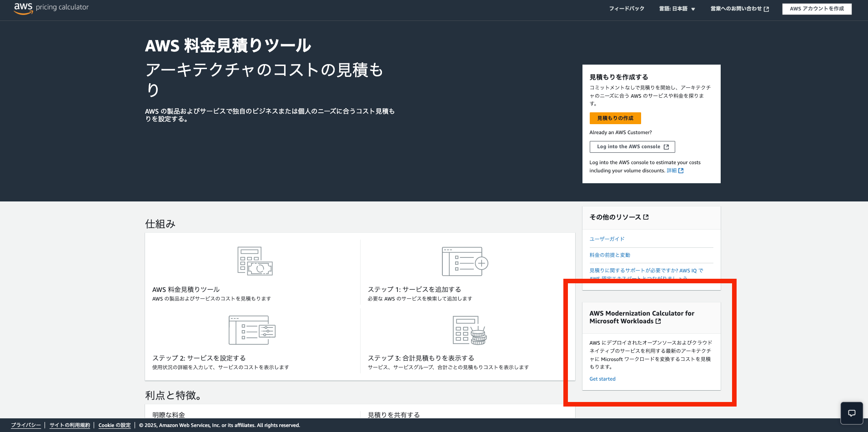Click ステップ 3: 合計見積もりを表示する text
868x432 pixels.
(421, 358)
